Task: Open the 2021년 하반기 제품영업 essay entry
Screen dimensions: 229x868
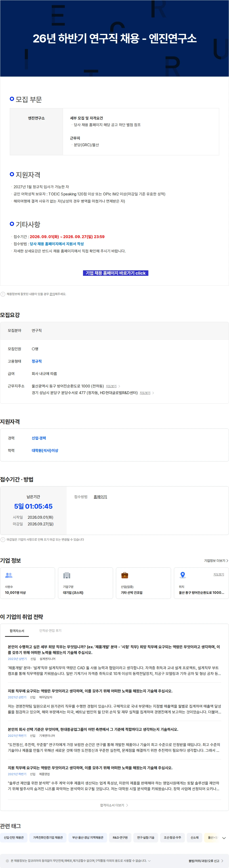Action: (x=90, y=768)
